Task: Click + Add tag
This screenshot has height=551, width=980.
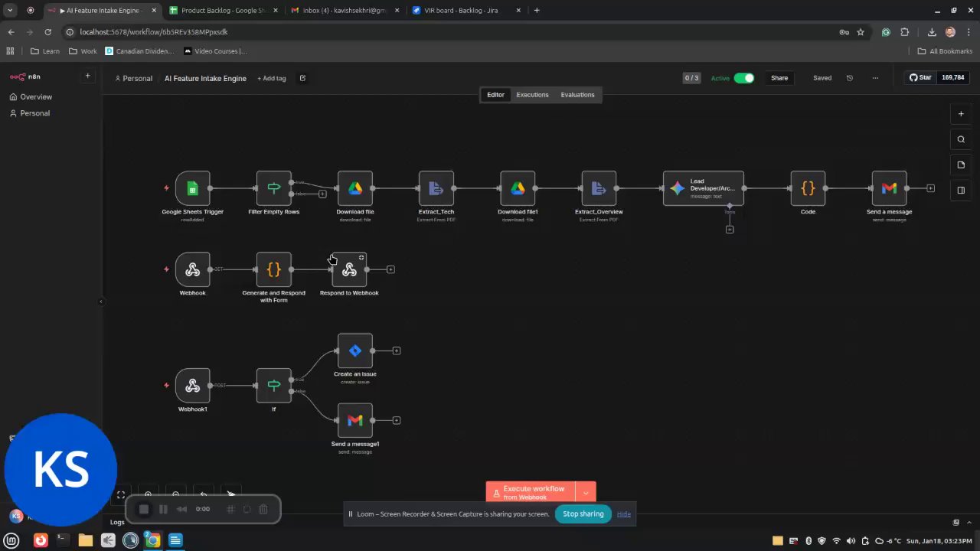Action: click(272, 78)
